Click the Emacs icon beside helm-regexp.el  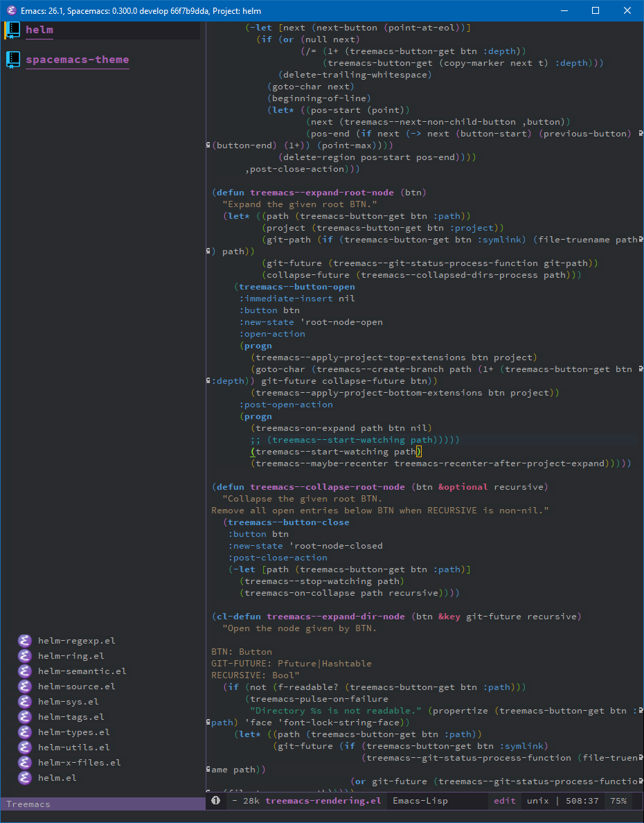(25, 641)
